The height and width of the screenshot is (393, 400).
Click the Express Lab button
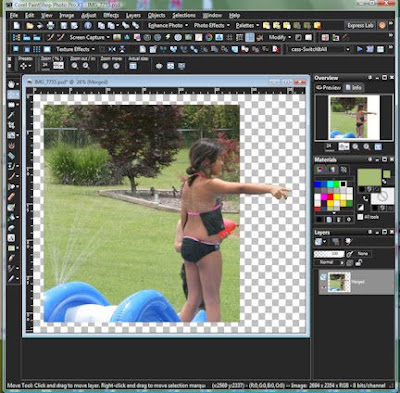pos(360,25)
